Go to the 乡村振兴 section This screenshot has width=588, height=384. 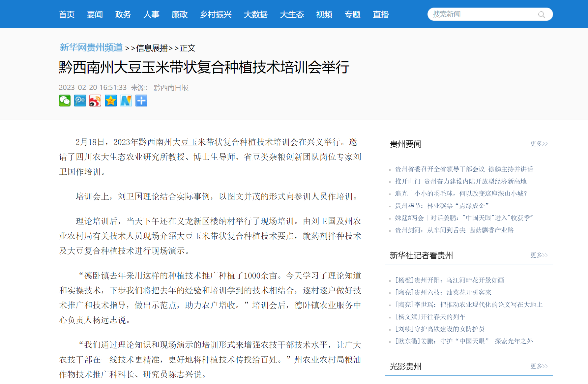[x=216, y=15]
